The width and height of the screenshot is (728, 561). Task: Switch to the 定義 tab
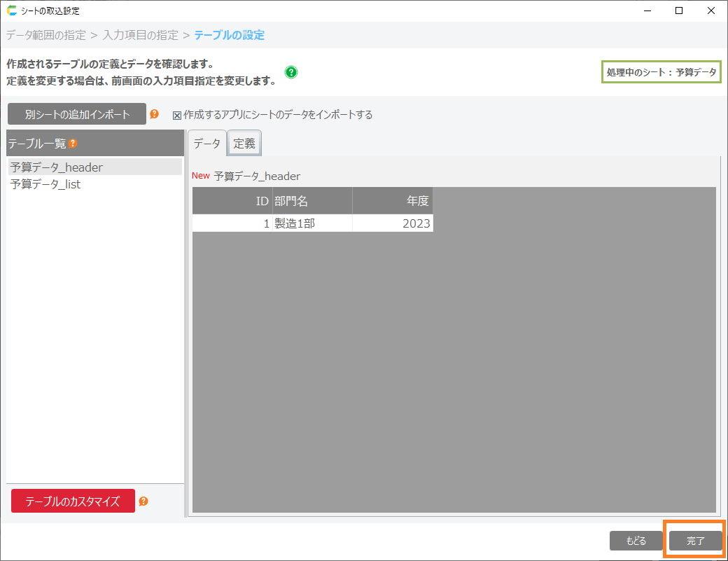(244, 144)
